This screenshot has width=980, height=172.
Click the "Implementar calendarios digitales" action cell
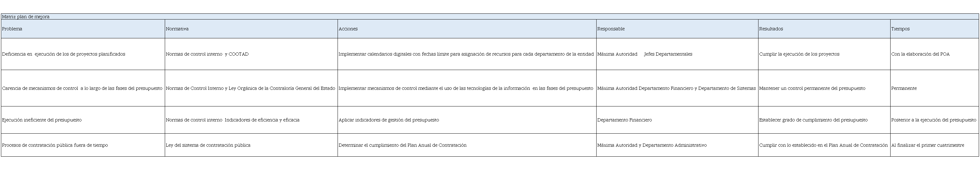(x=466, y=54)
